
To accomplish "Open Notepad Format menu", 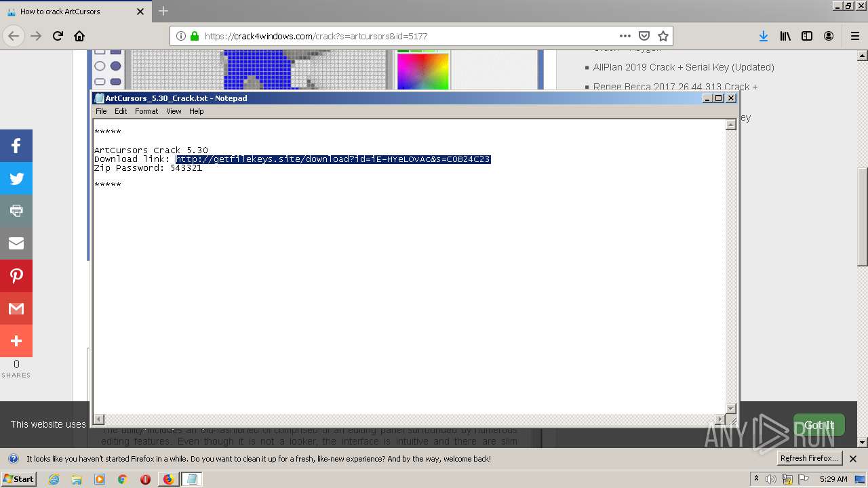I will (x=146, y=111).
